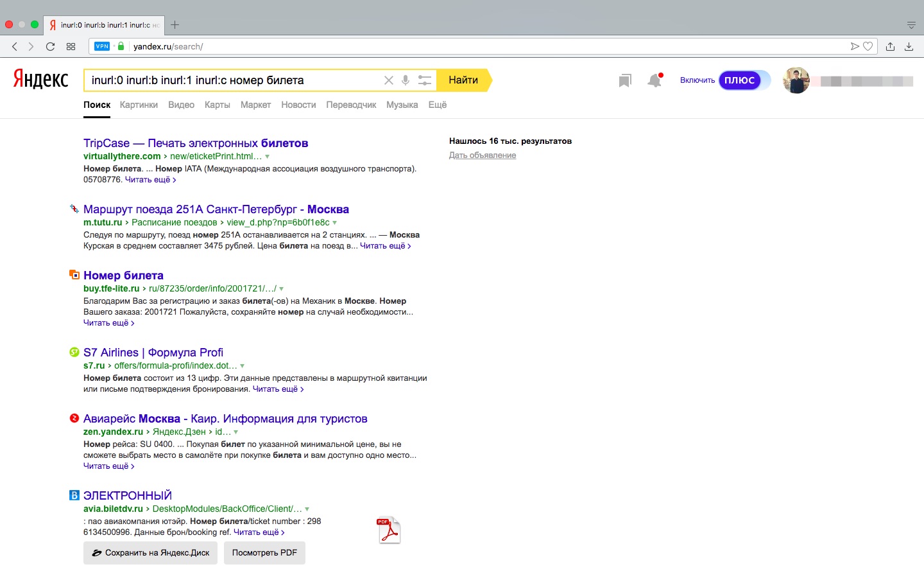The height and width of the screenshot is (578, 924).
Task: Open the user profile avatar
Action: point(796,80)
